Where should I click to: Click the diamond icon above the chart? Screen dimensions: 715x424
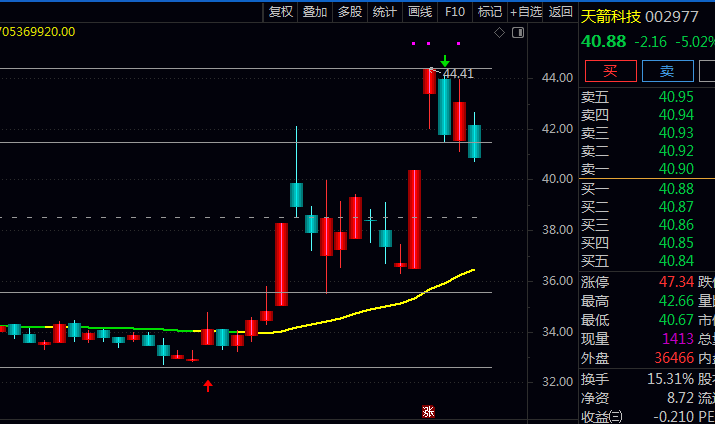click(499, 32)
